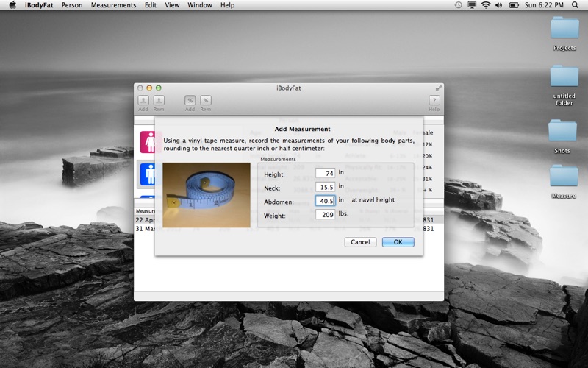The width and height of the screenshot is (588, 368).
Task: Click the tape measure photo
Action: (x=207, y=195)
